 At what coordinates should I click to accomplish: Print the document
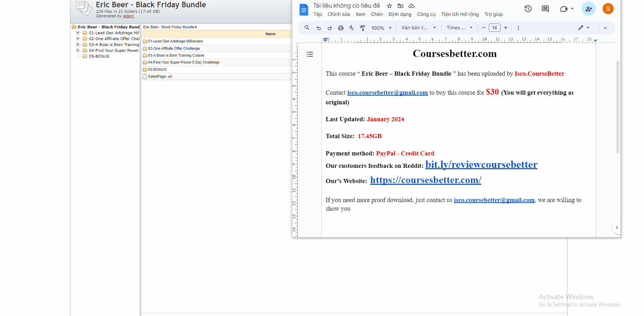[x=341, y=28]
